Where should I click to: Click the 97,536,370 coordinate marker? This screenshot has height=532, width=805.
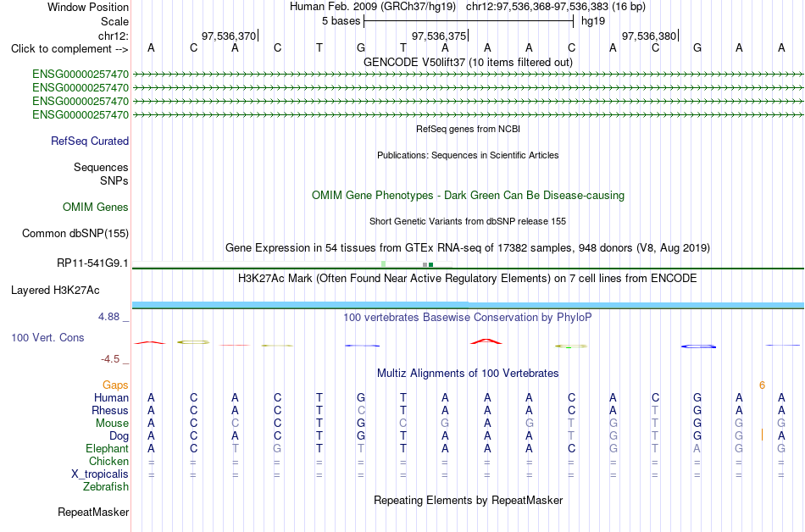[x=229, y=36]
